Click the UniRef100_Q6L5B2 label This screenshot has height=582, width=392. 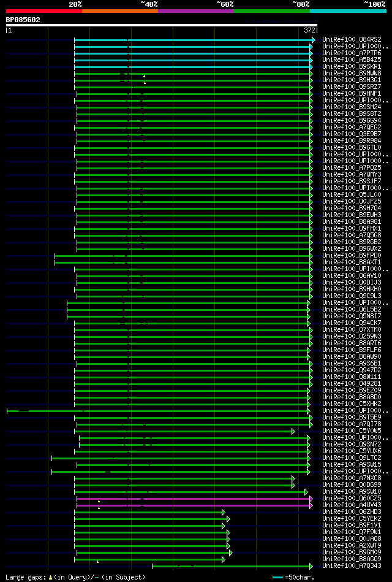(x=352, y=310)
